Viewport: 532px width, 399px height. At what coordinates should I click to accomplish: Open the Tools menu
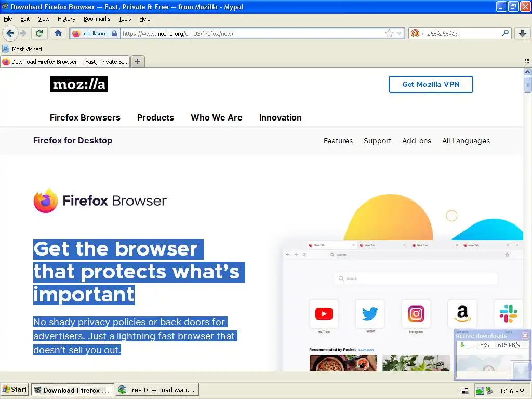125,19
